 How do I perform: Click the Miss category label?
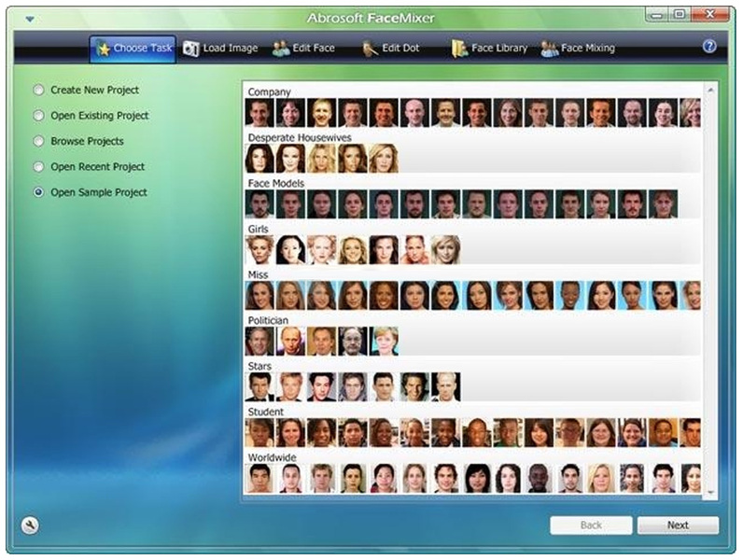[x=258, y=274]
